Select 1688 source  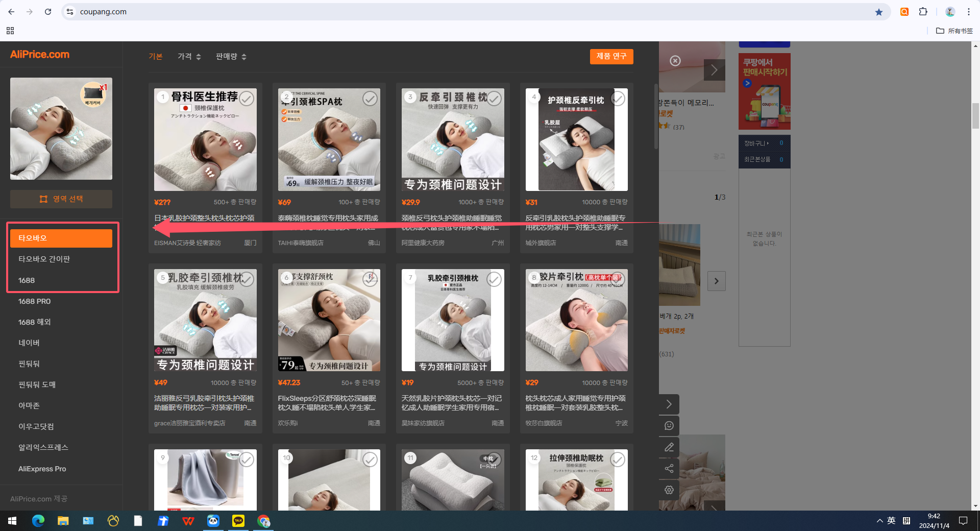(x=61, y=280)
